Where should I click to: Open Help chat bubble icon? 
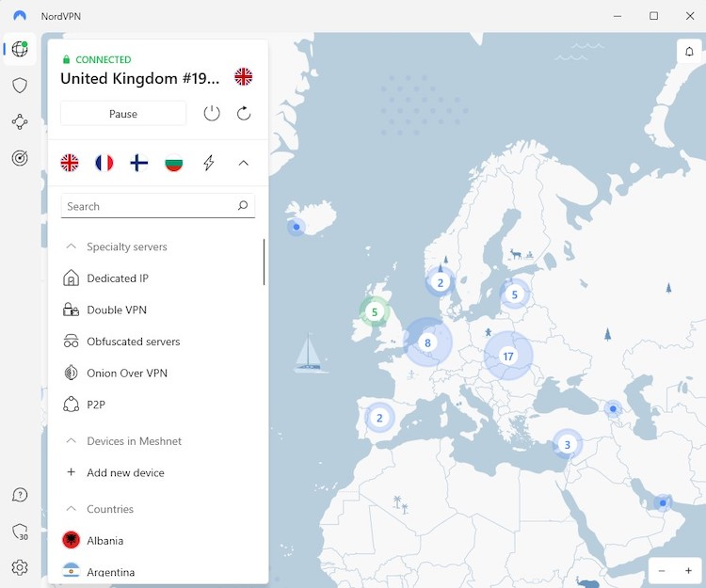(x=20, y=495)
